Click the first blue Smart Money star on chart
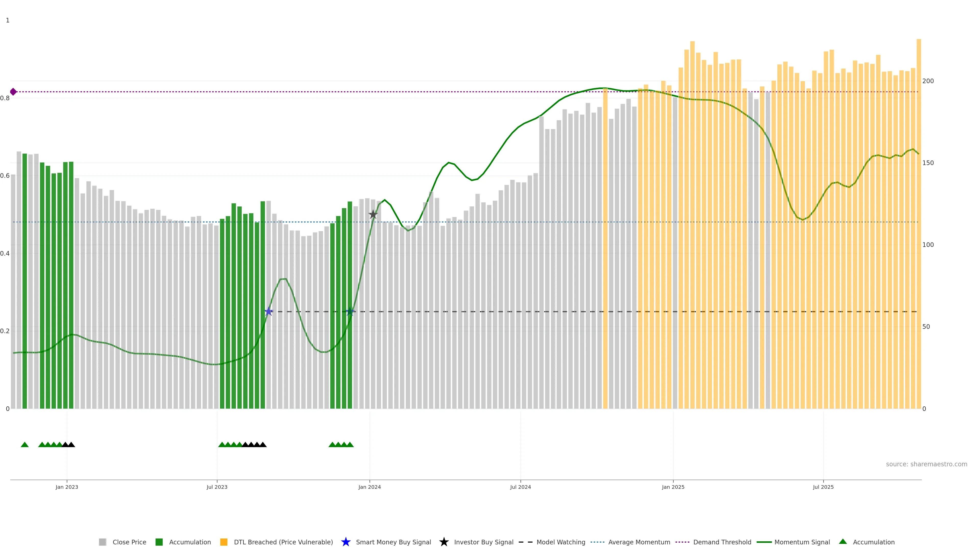 [268, 311]
